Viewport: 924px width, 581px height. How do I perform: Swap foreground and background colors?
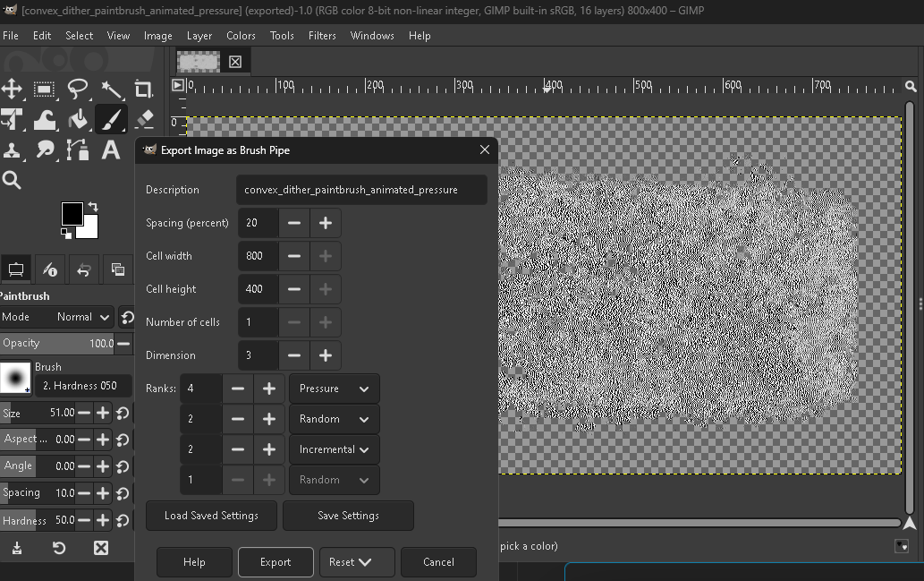92,208
